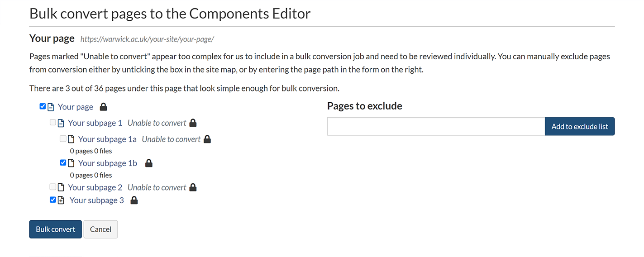This screenshot has height=257, width=644.
Task: Click the lock icon beside Your subpage 3
Action: 134,200
